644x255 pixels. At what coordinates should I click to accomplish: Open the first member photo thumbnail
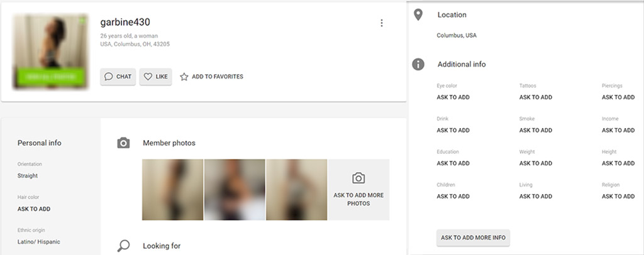pyautogui.click(x=172, y=190)
